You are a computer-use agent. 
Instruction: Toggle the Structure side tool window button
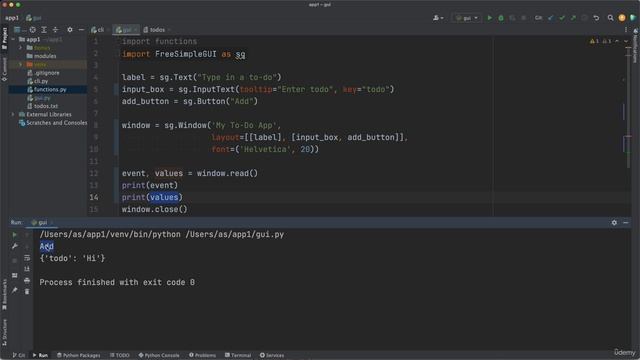coord(4,332)
